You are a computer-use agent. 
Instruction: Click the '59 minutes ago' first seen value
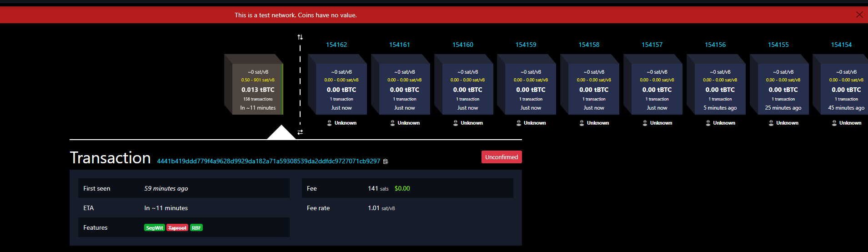point(166,188)
